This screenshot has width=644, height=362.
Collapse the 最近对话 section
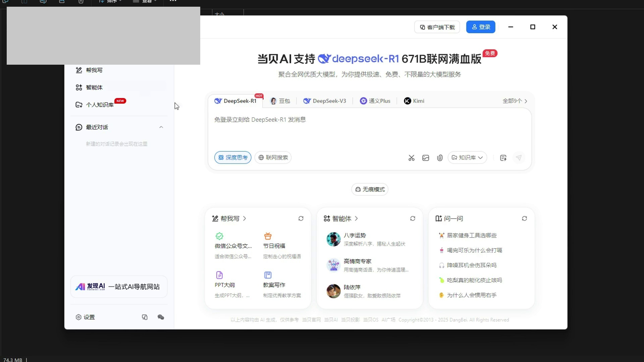pos(161,127)
